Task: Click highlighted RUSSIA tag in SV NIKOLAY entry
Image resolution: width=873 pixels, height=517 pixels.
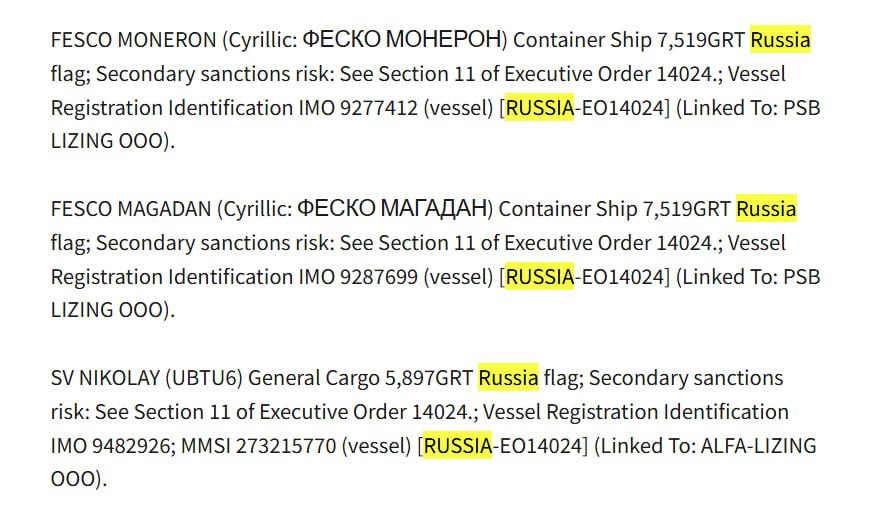Action: (x=458, y=445)
